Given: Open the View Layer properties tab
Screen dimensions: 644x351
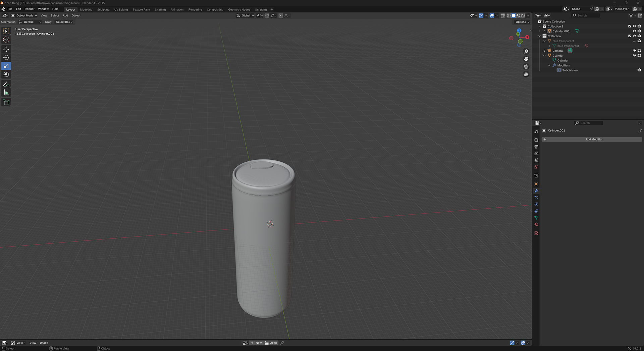Looking at the screenshot, I should 536,153.
